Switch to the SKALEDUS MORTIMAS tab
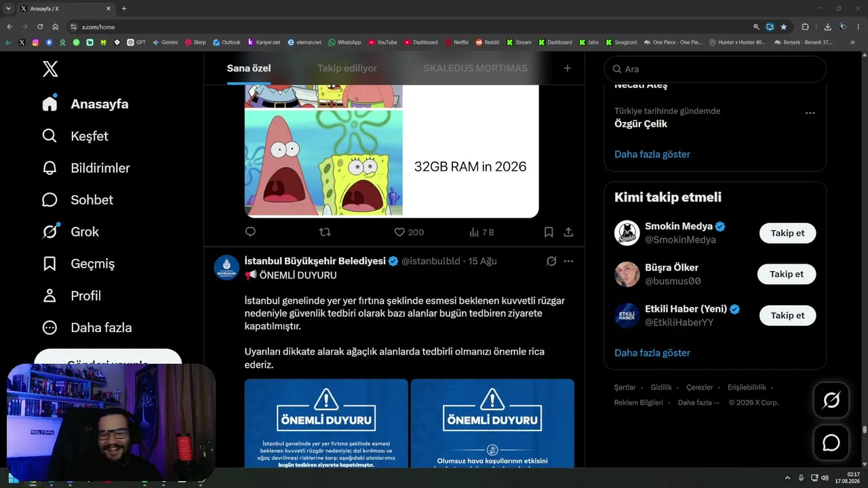 point(475,68)
